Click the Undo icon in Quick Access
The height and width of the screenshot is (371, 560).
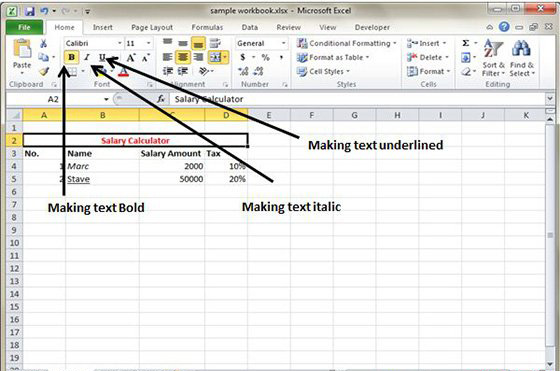point(44,11)
